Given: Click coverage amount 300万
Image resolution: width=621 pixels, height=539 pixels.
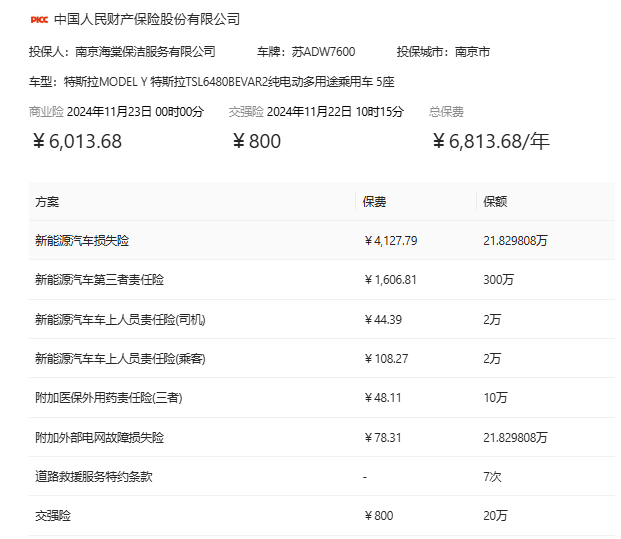Looking at the screenshot, I should pos(498,280).
